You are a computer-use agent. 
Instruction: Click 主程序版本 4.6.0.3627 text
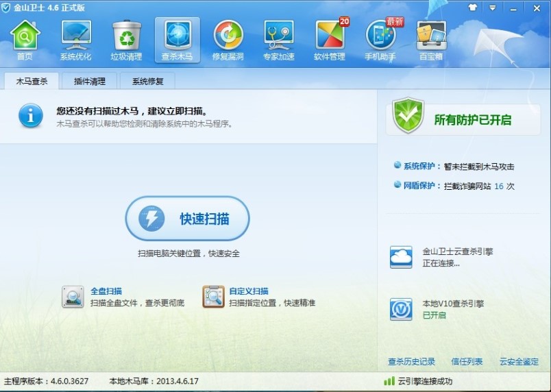[x=47, y=381]
